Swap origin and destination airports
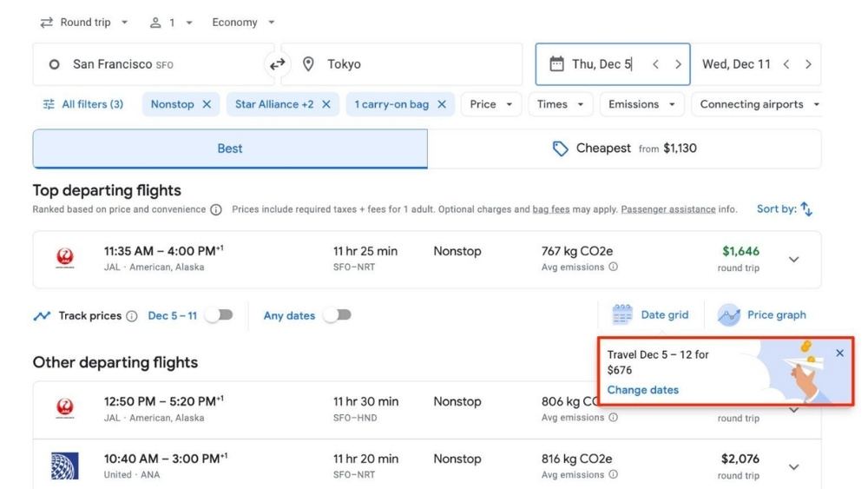Screen dimensions: 868x489 coord(278,64)
